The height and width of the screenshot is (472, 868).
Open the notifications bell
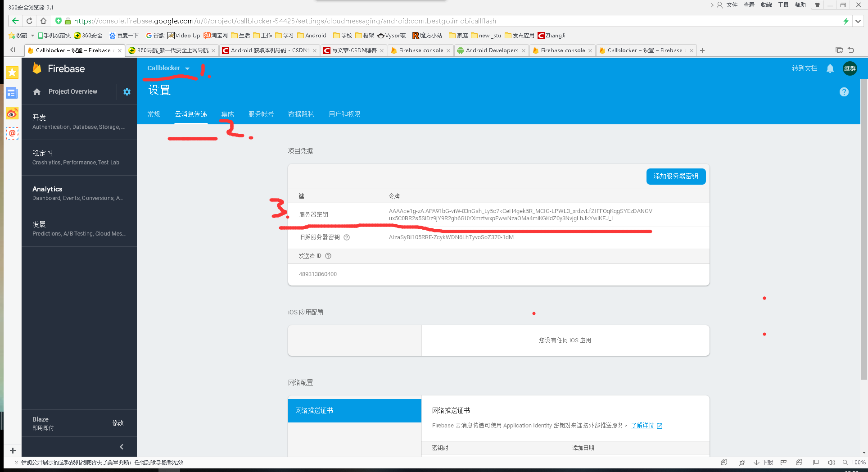[x=830, y=68]
